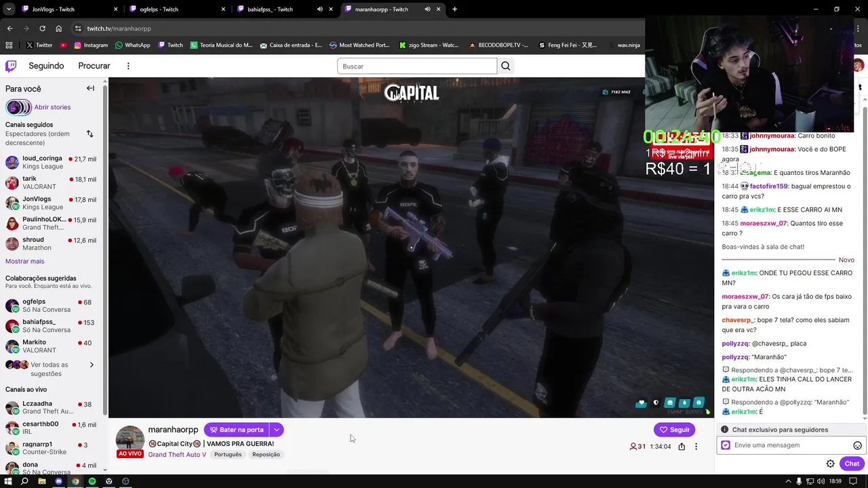Open shroud Marathon channel in sidebar
The height and width of the screenshot is (488, 868).
51,244
